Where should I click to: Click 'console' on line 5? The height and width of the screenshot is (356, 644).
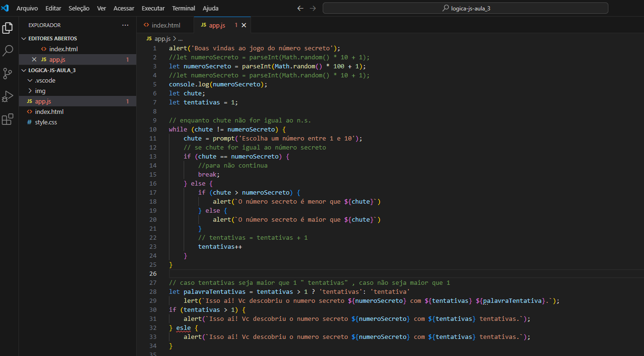pyautogui.click(x=182, y=84)
